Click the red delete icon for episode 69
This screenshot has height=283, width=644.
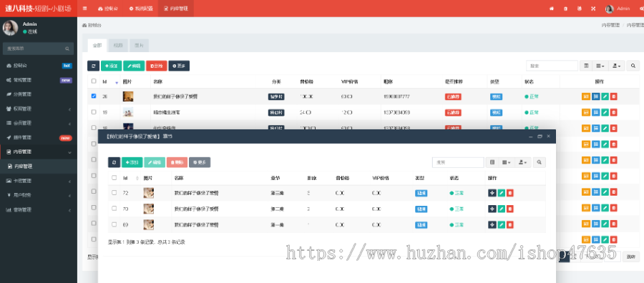point(509,225)
